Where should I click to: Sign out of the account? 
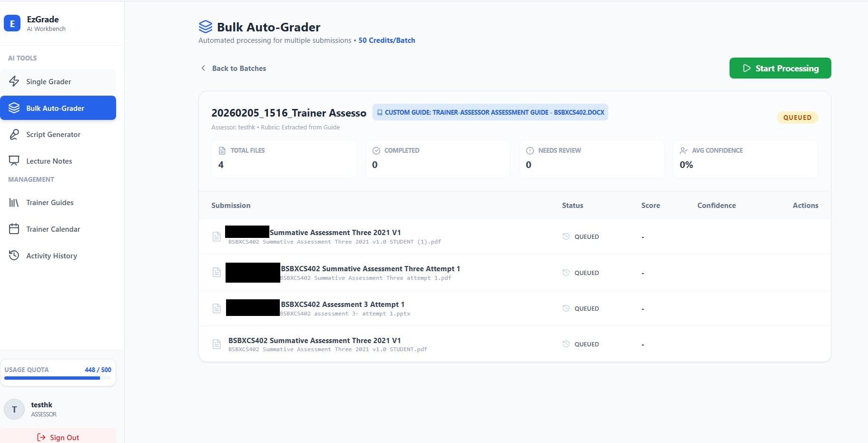(x=58, y=437)
